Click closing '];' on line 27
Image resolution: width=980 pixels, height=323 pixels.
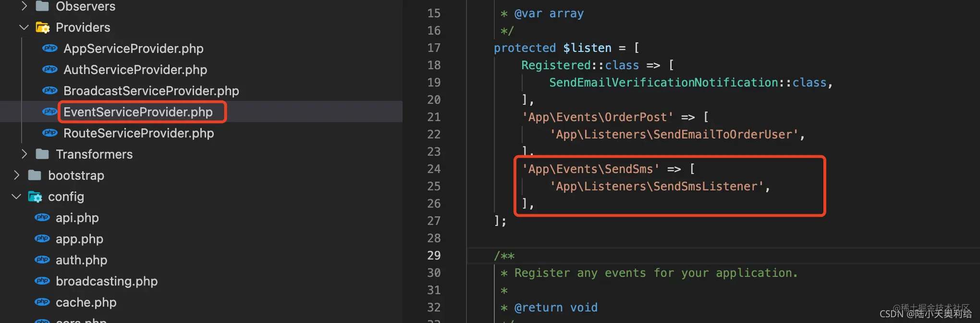(x=500, y=221)
